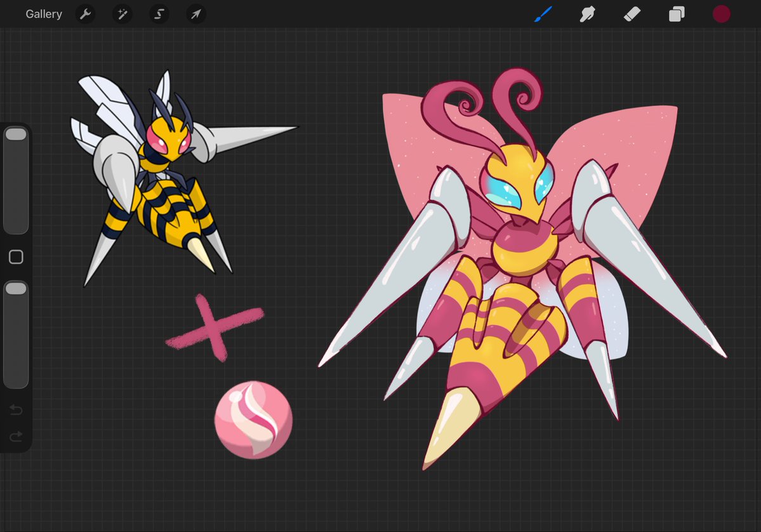The image size is (761, 532).
Task: Open the Actions wrench menu
Action: click(x=86, y=14)
